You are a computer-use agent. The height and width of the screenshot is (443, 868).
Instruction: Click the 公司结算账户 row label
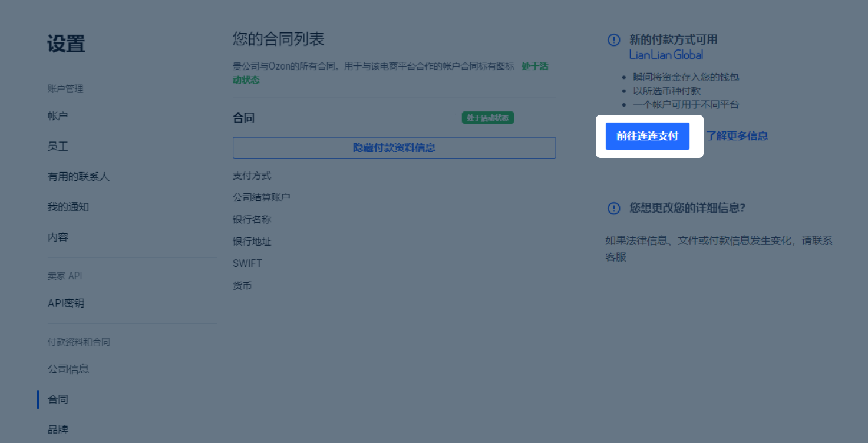(x=262, y=197)
